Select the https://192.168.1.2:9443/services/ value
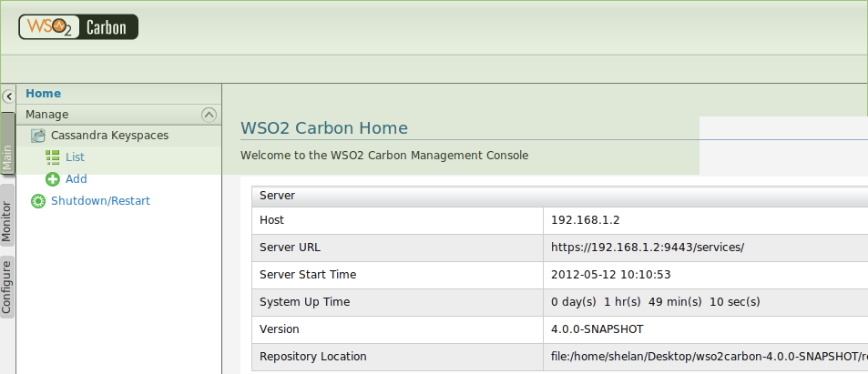 point(648,248)
